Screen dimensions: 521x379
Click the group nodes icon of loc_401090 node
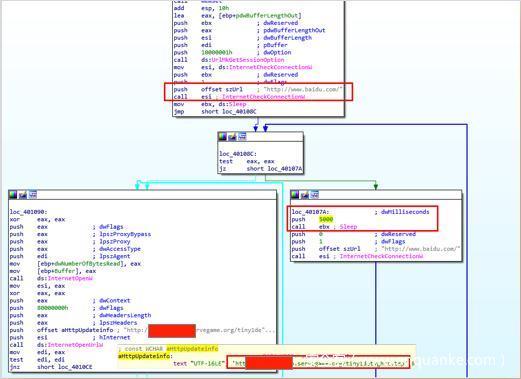tap(33, 195)
